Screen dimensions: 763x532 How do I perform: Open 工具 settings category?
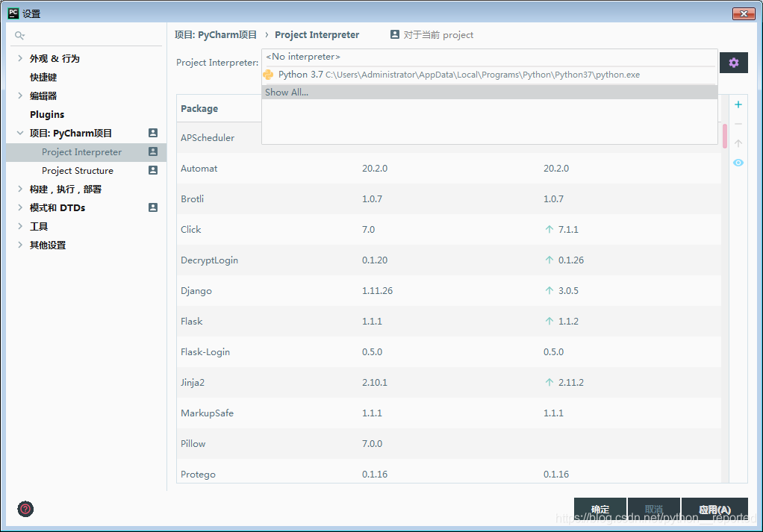39,226
